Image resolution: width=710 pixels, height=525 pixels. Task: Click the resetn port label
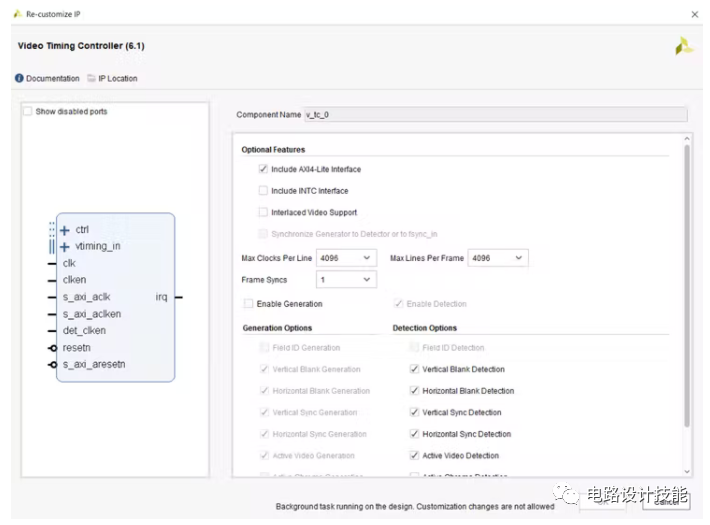point(77,348)
